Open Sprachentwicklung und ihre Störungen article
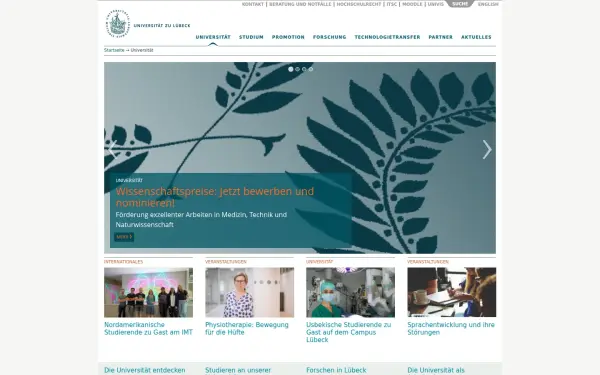 451,328
